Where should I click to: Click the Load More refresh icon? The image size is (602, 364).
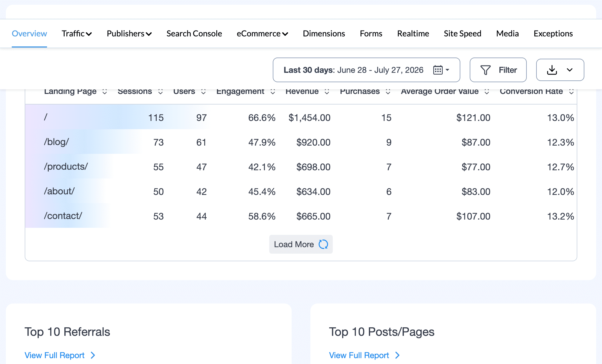tap(323, 244)
